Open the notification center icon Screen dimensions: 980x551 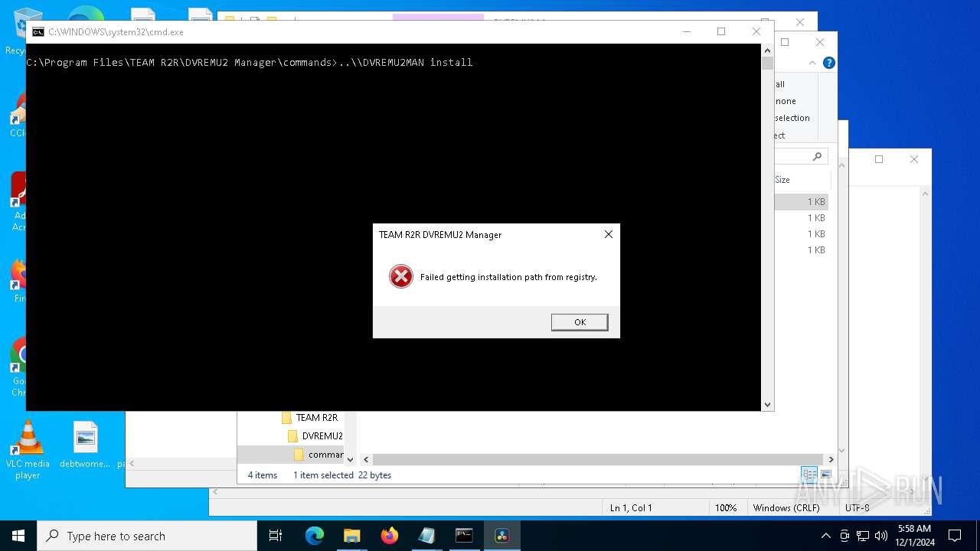click(x=955, y=536)
